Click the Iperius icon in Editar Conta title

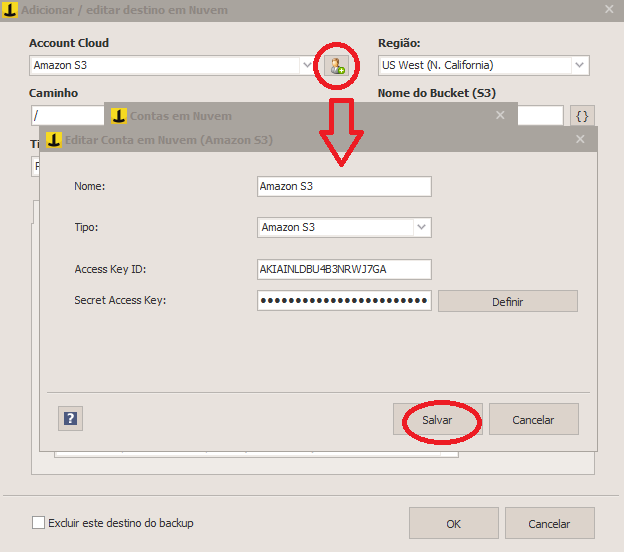[54, 140]
